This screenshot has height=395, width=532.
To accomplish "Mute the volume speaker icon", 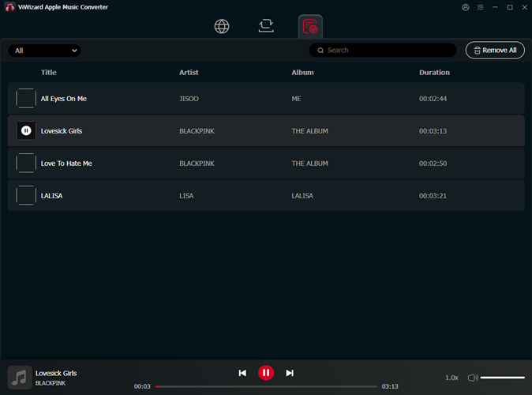I will tap(472, 378).
